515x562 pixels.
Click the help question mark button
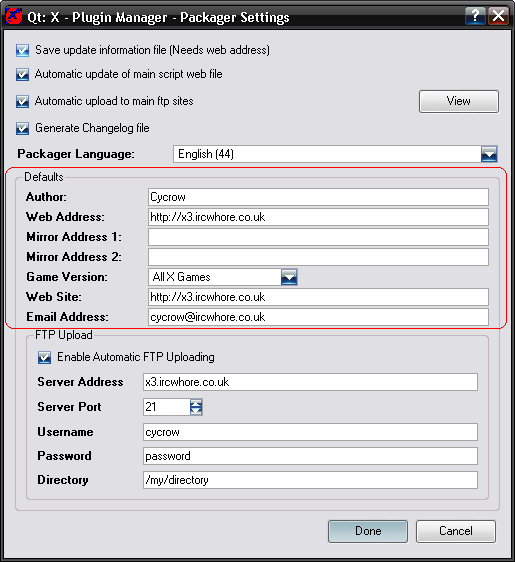click(475, 16)
